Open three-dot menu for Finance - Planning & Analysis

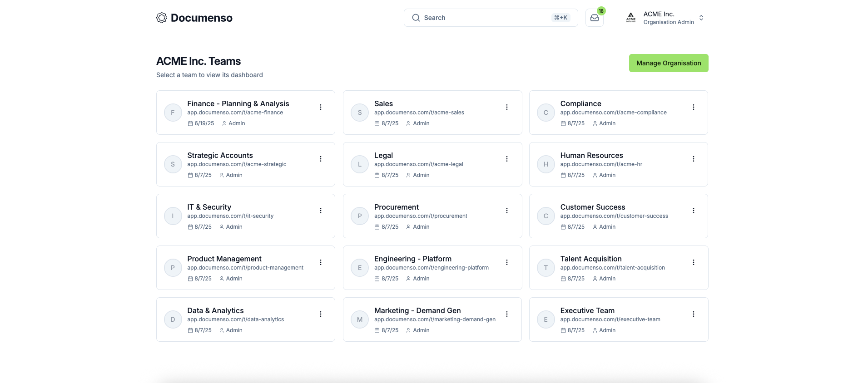point(321,107)
